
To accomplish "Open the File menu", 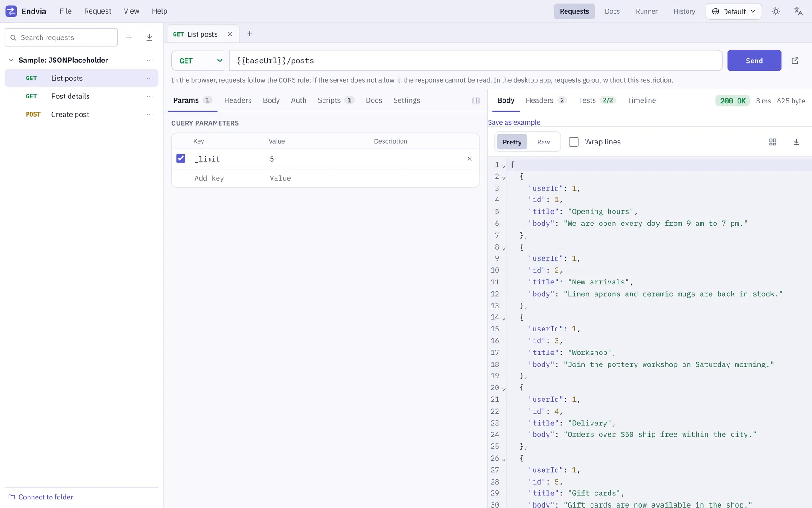I will click(x=65, y=11).
